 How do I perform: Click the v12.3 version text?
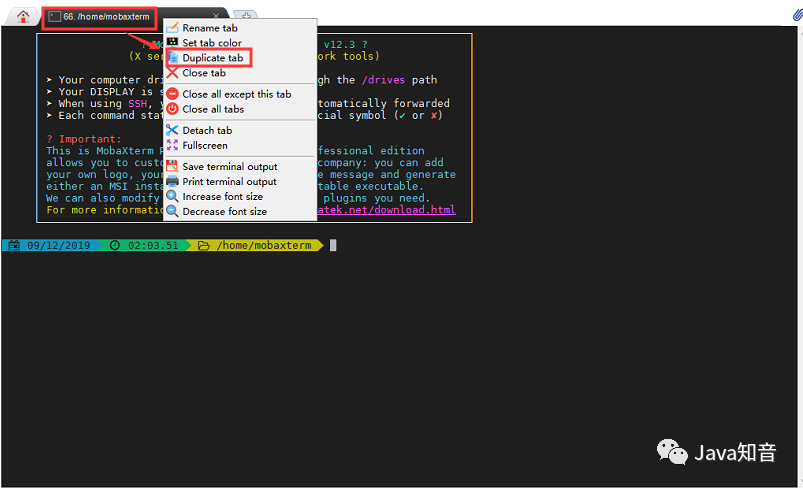[x=339, y=45]
